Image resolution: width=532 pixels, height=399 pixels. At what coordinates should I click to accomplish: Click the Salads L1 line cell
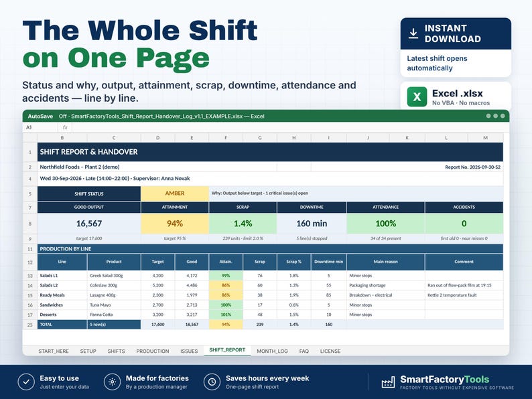point(62,276)
